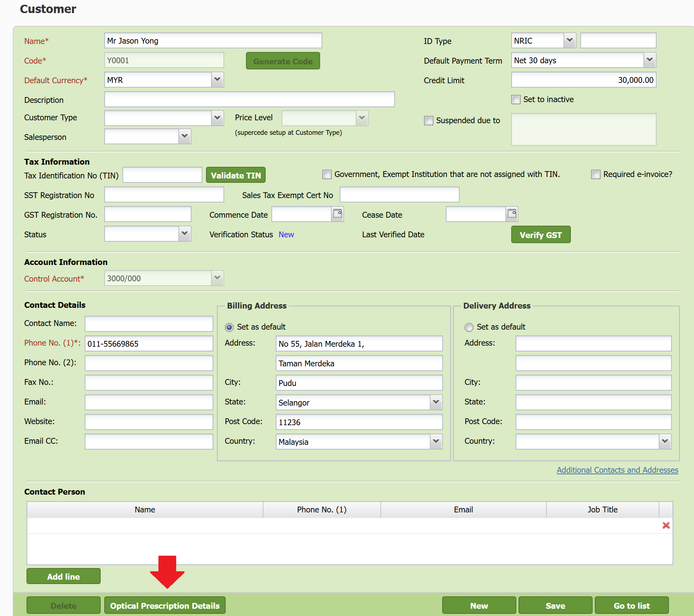The width and height of the screenshot is (694, 616).
Task: Open the Cease Date calendar picker
Action: pos(512,214)
